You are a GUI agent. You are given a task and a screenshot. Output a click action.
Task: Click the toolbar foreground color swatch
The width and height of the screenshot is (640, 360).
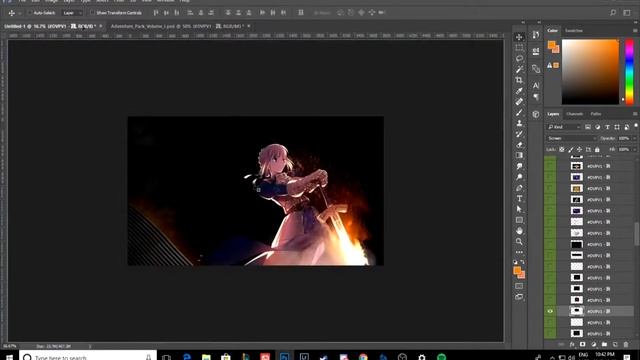coord(517,271)
